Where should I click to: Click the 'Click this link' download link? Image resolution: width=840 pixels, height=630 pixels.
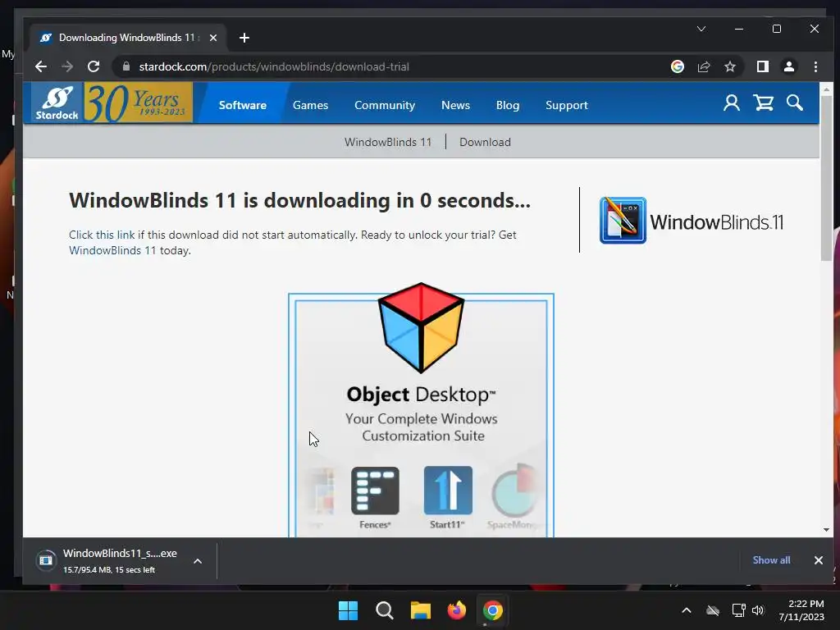102,235
